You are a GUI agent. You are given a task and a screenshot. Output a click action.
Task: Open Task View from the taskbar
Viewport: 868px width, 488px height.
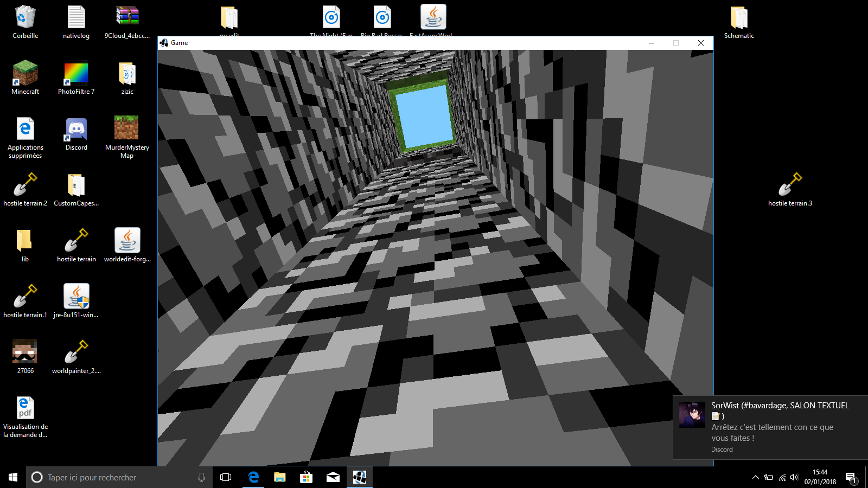click(x=226, y=477)
